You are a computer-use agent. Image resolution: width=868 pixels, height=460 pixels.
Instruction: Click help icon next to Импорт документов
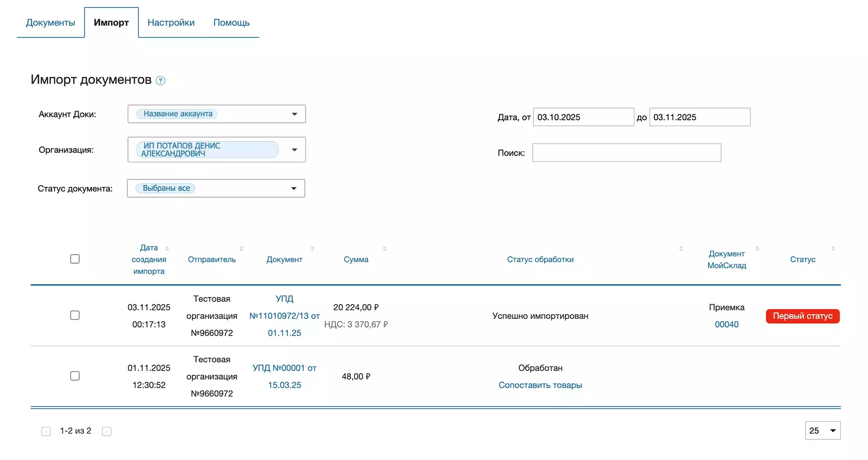[160, 81]
